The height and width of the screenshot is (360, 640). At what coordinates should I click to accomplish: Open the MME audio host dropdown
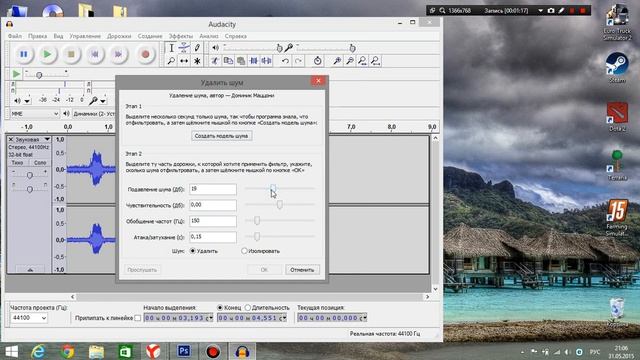[35, 114]
